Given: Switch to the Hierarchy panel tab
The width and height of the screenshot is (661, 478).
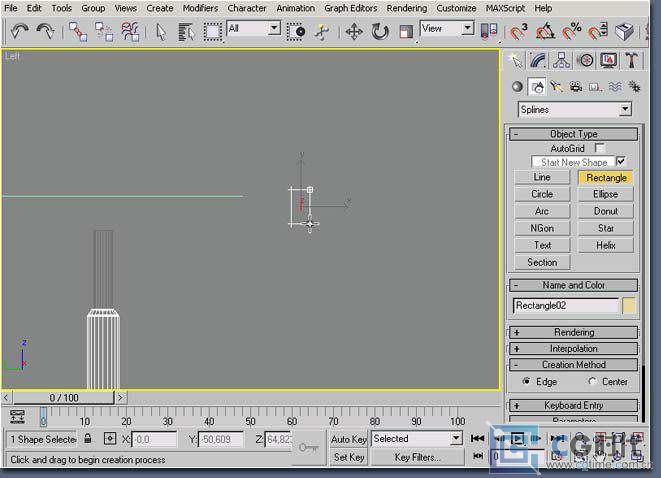Looking at the screenshot, I should pyautogui.click(x=562, y=61).
